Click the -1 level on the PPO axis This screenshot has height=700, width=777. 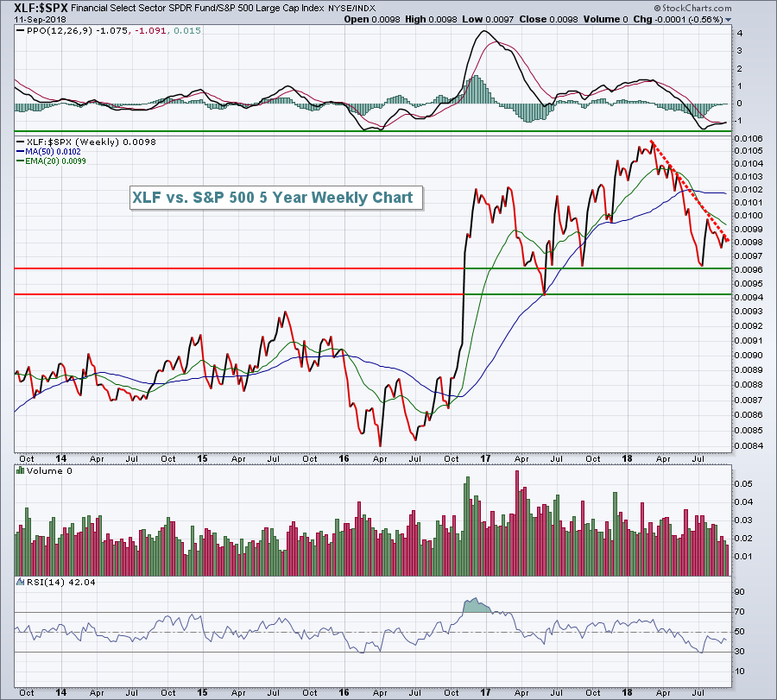tap(738, 121)
